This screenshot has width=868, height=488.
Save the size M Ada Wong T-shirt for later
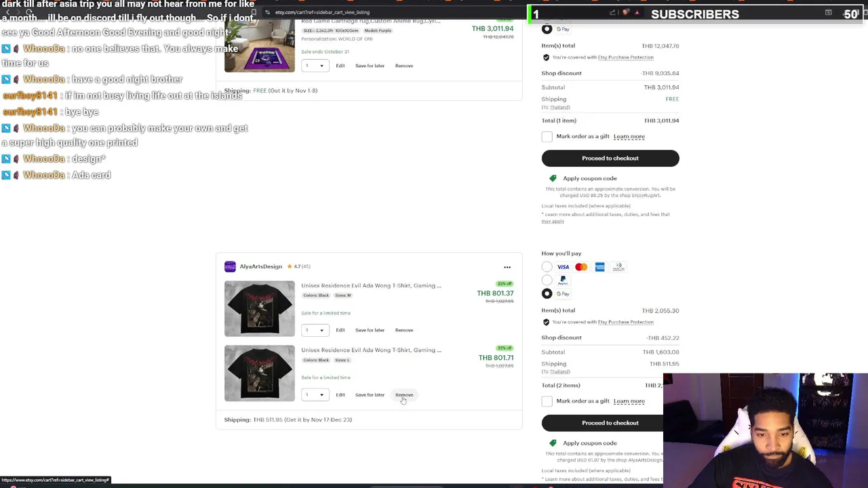[x=370, y=330]
